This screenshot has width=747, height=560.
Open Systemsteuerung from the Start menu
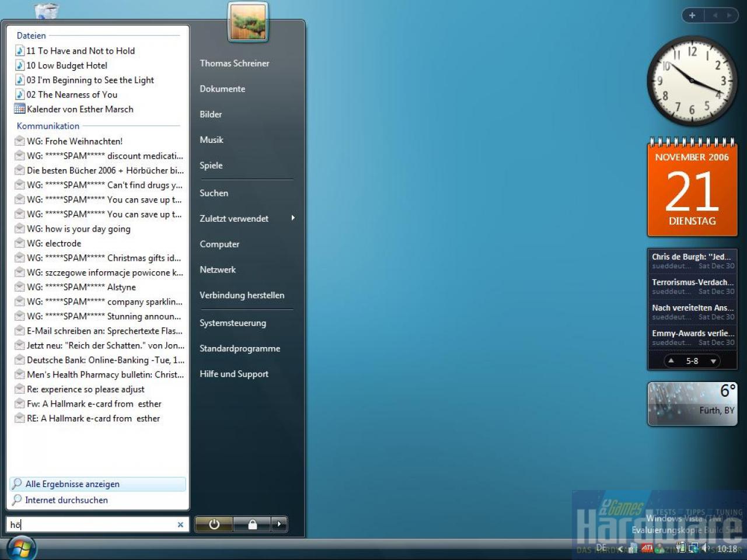233,323
